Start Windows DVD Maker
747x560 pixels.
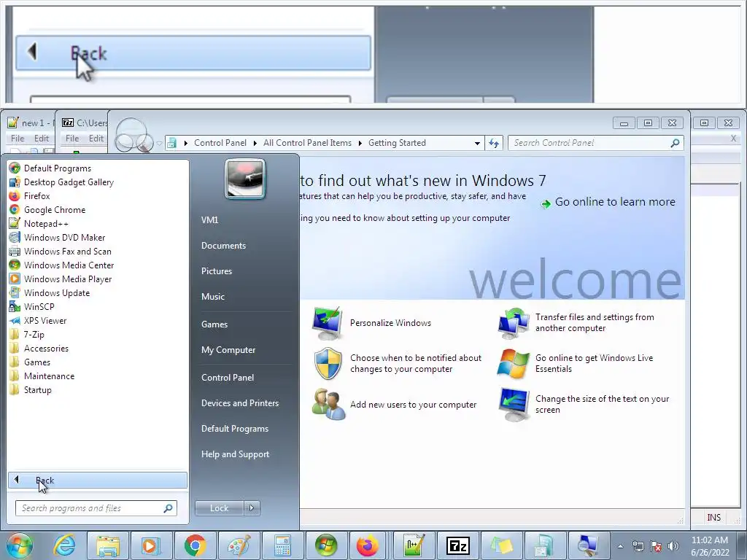(64, 237)
